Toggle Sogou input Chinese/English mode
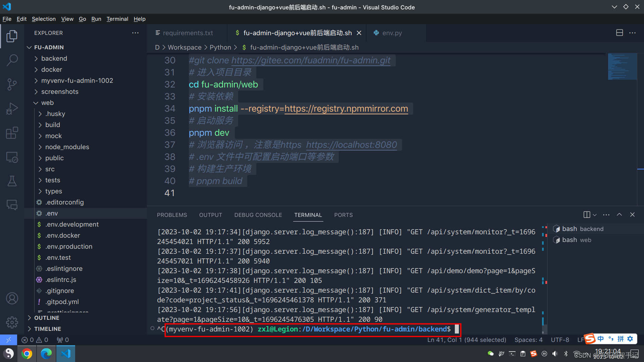 (600, 339)
